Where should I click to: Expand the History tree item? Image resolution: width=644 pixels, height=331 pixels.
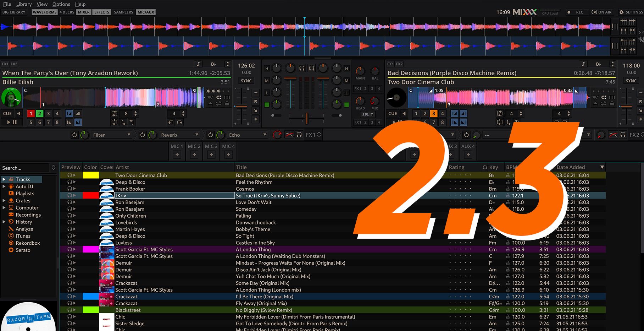tap(4, 222)
